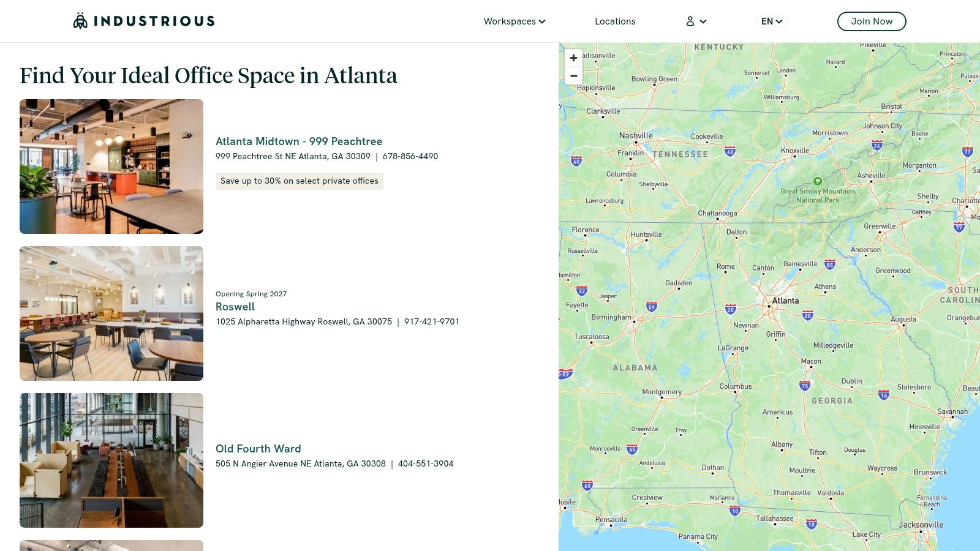The image size is (980, 551).
Task: Click Jacksonville label on the map
Action: click(x=921, y=525)
